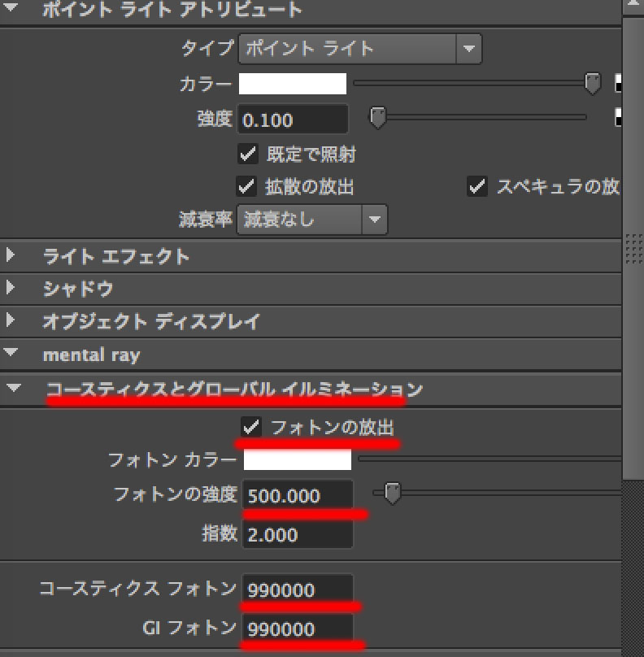Click the map button beside the 強度 slider
This screenshot has height=657, width=644.
(x=618, y=117)
